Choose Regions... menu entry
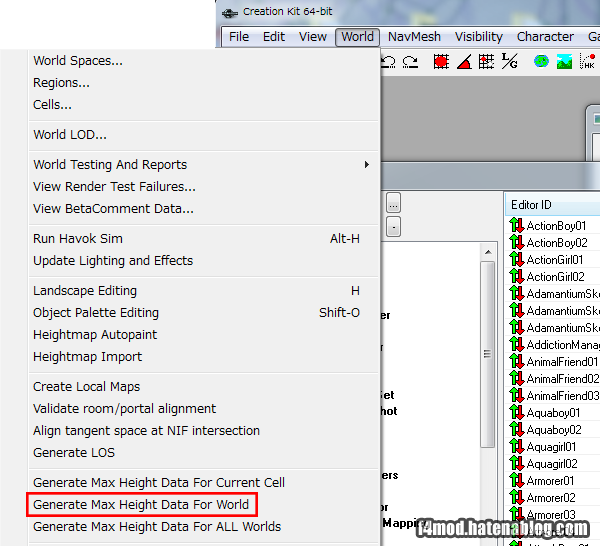This screenshot has height=546, width=600. click(x=204, y=83)
